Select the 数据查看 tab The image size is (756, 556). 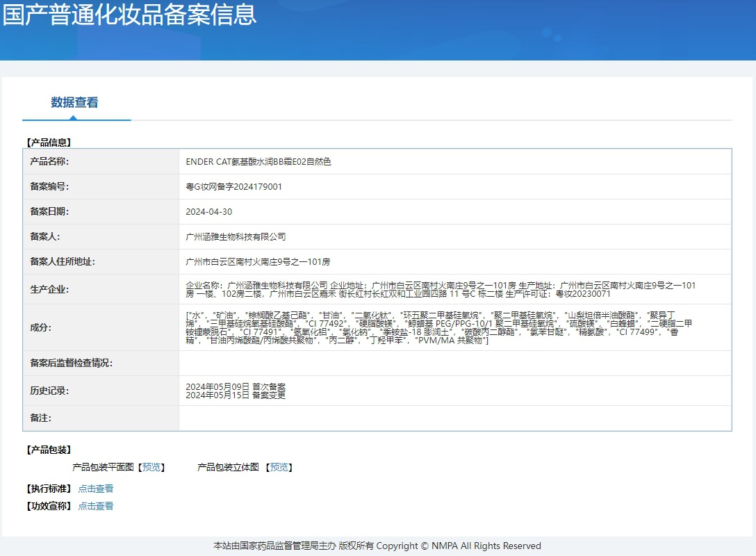75,102
